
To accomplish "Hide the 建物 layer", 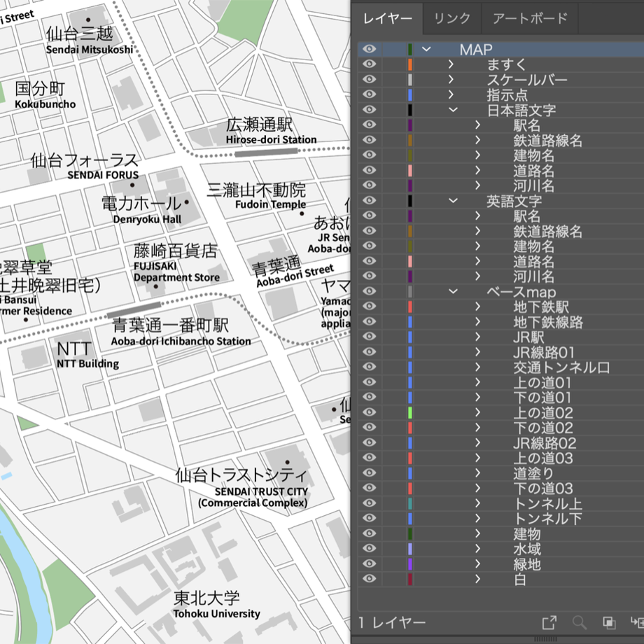I will tap(369, 533).
